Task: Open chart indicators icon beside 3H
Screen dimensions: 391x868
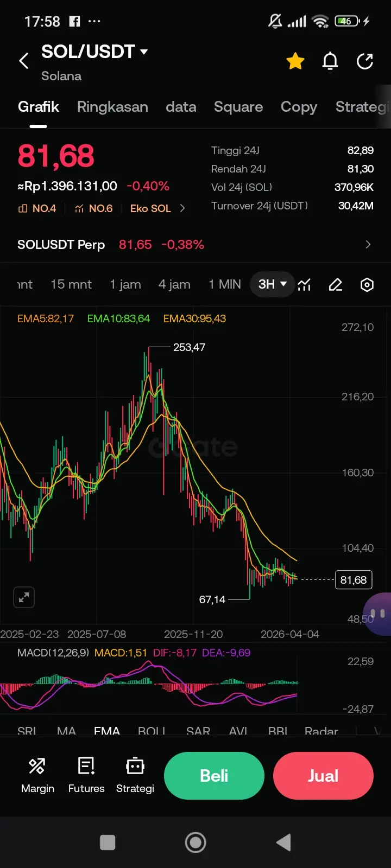Action: pyautogui.click(x=305, y=284)
